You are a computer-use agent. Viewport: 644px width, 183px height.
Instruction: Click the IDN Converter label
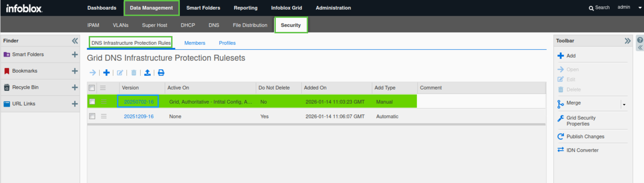pyautogui.click(x=583, y=150)
